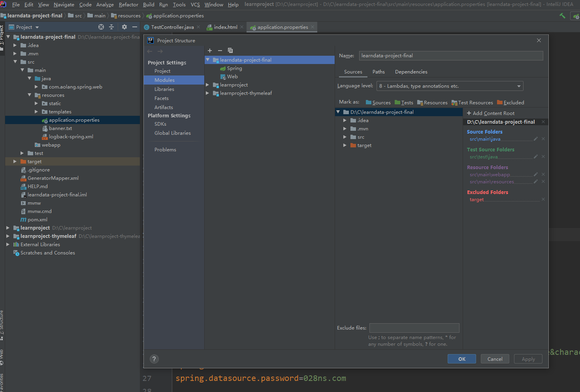580x392 pixels.
Task: Collapse learndata-project-final module in module list
Action: tap(207, 60)
